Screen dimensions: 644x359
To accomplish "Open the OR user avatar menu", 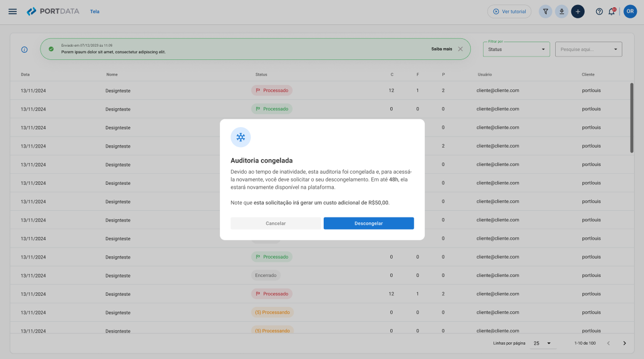I will (630, 11).
